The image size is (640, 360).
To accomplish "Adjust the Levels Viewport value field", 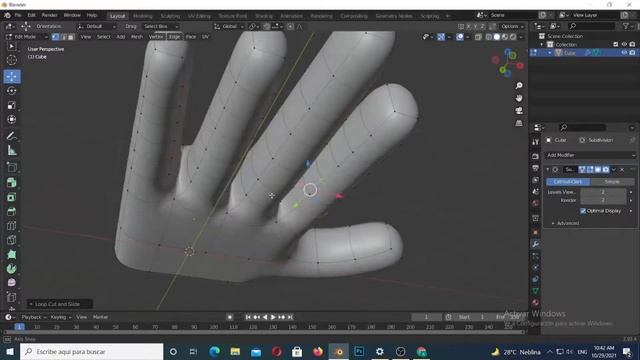I will 603,192.
